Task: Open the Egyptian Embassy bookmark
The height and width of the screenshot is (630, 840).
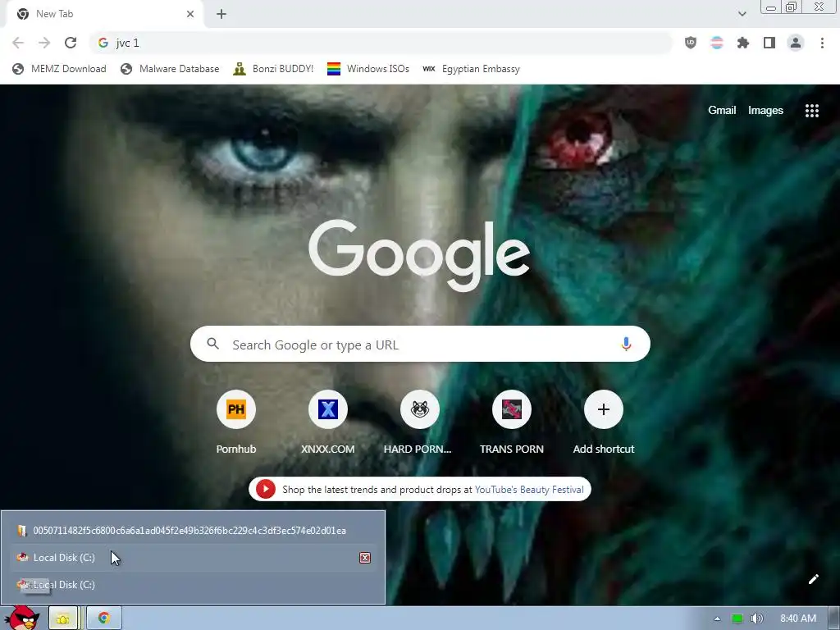Action: click(472, 69)
